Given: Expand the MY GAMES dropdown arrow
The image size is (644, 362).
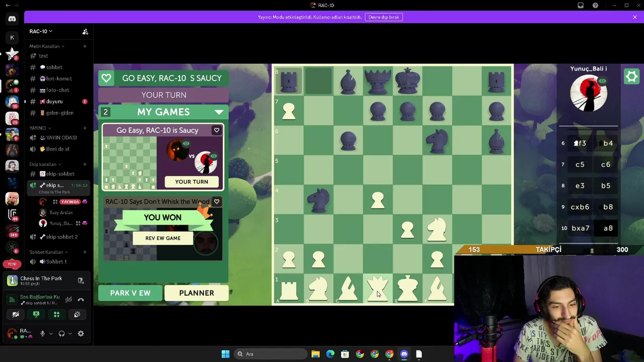Looking at the screenshot, I should click(219, 112).
